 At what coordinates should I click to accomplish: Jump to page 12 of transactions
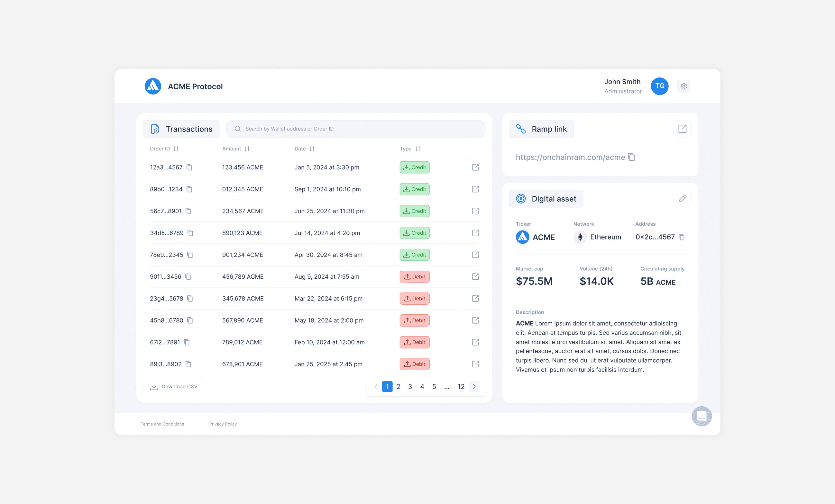(x=461, y=386)
